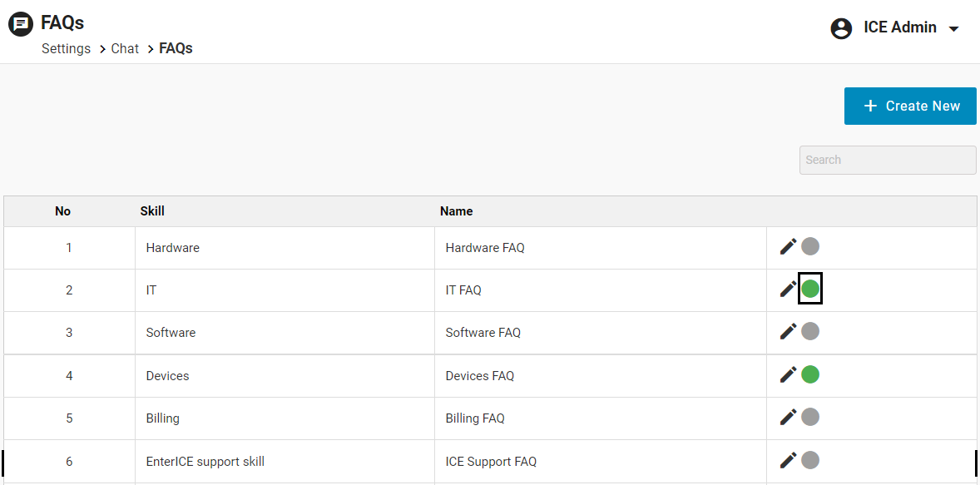The height and width of the screenshot is (485, 980).
Task: Disable the IT FAQ green status toggle
Action: tap(810, 289)
